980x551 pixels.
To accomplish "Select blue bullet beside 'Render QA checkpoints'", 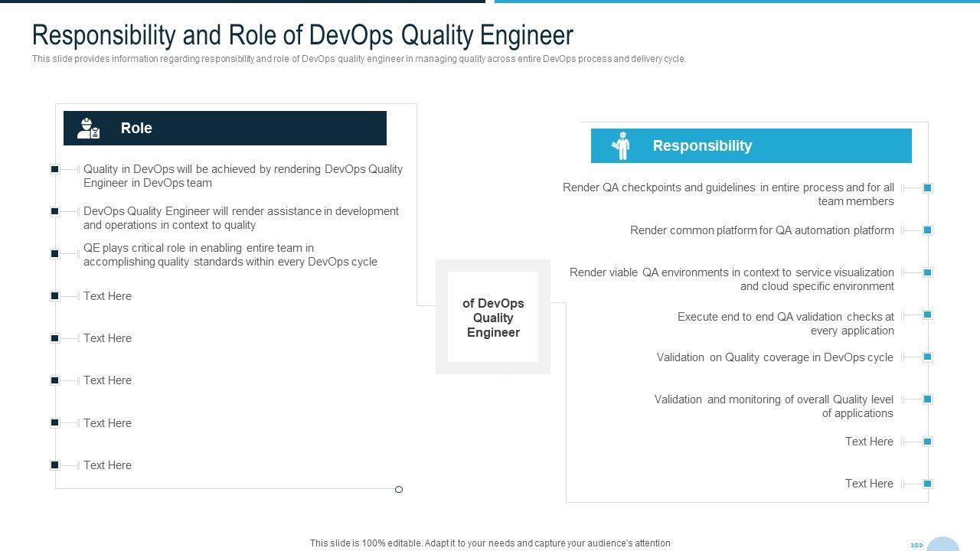I will tap(927, 187).
